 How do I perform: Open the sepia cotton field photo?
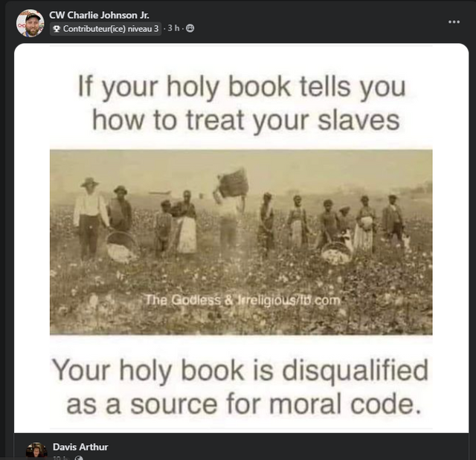click(241, 242)
